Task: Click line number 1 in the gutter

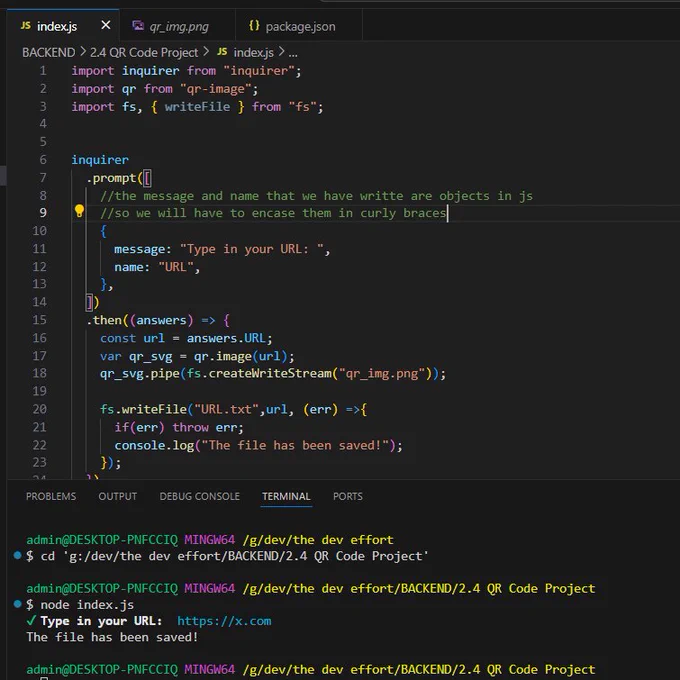Action: click(43, 71)
